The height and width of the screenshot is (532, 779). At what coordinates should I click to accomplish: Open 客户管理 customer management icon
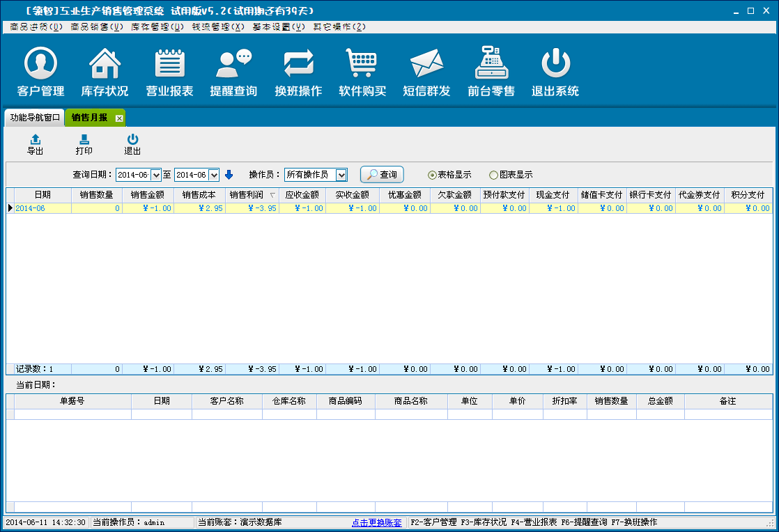40,65
